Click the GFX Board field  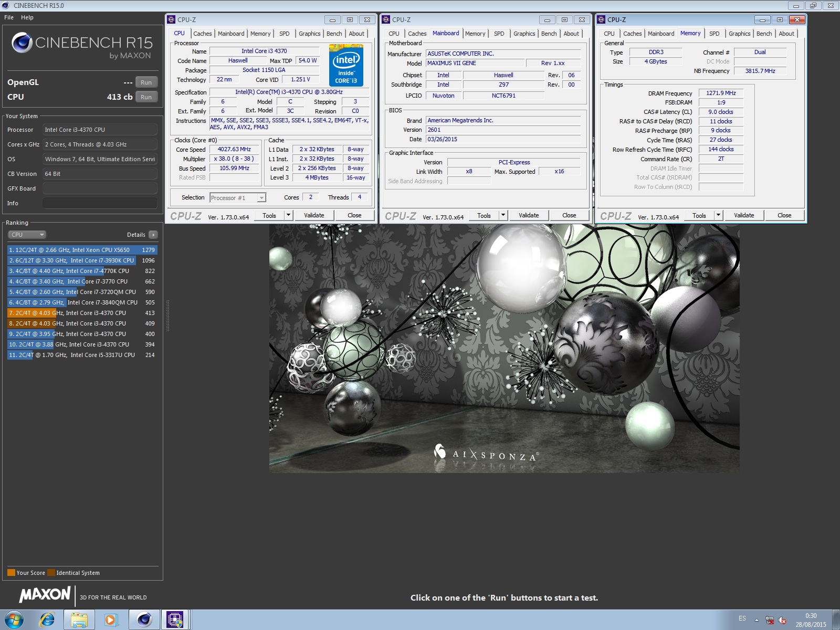pyautogui.click(x=100, y=188)
